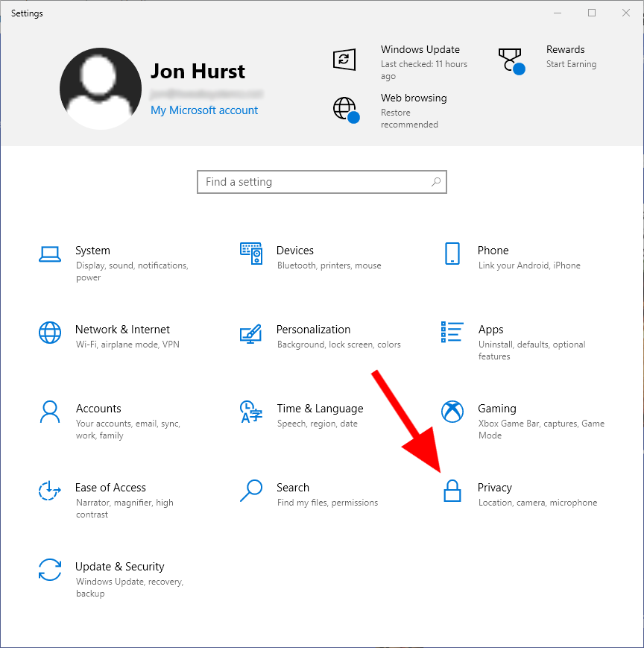Click the Devices keyboard and speaker icon

click(251, 254)
